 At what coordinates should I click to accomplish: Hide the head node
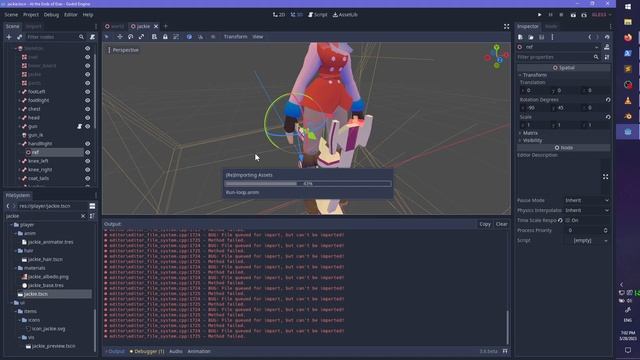(x=87, y=118)
